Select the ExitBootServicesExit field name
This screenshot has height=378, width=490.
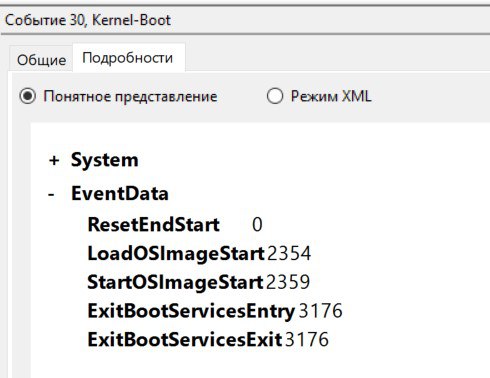[x=185, y=340]
